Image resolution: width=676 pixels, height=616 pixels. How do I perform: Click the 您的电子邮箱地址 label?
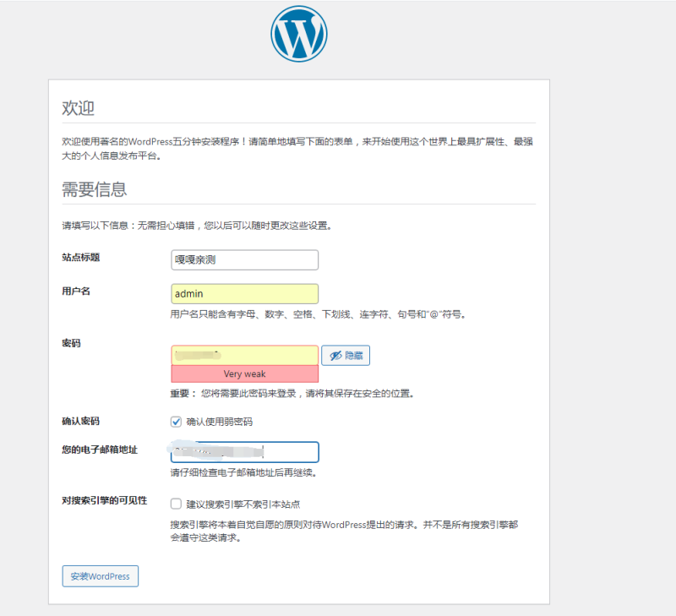tap(100, 450)
